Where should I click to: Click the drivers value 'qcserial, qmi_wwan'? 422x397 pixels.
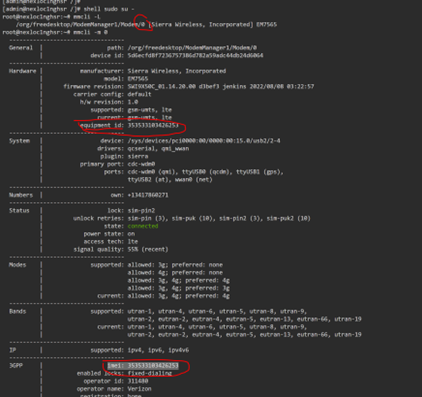pyautogui.click(x=158, y=149)
